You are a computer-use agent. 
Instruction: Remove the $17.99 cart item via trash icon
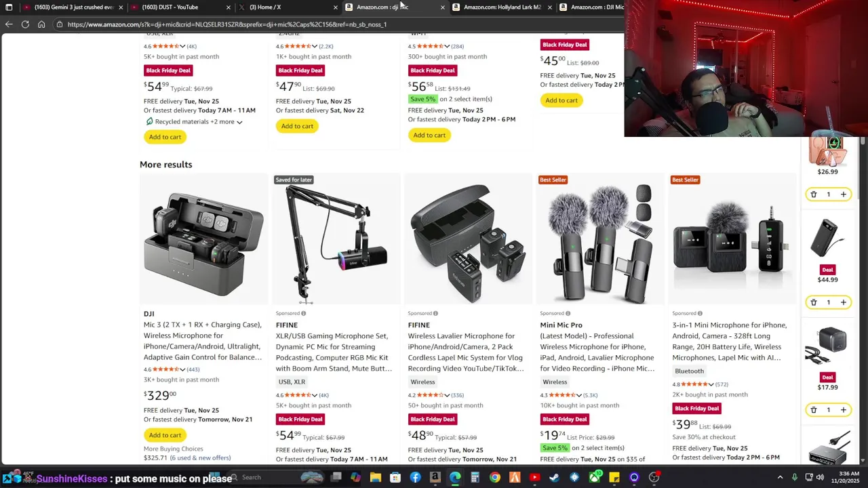point(814,410)
